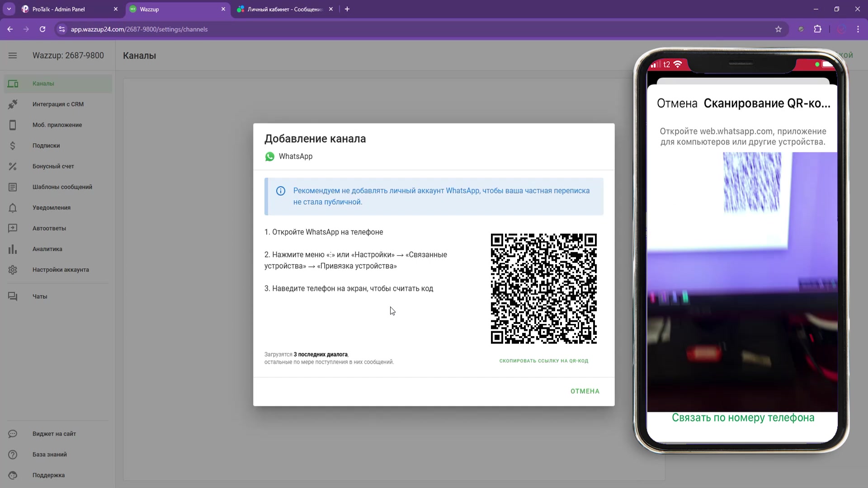The image size is (868, 488).
Task: Click the Интеграция с CRM plug icon
Action: (13, 104)
